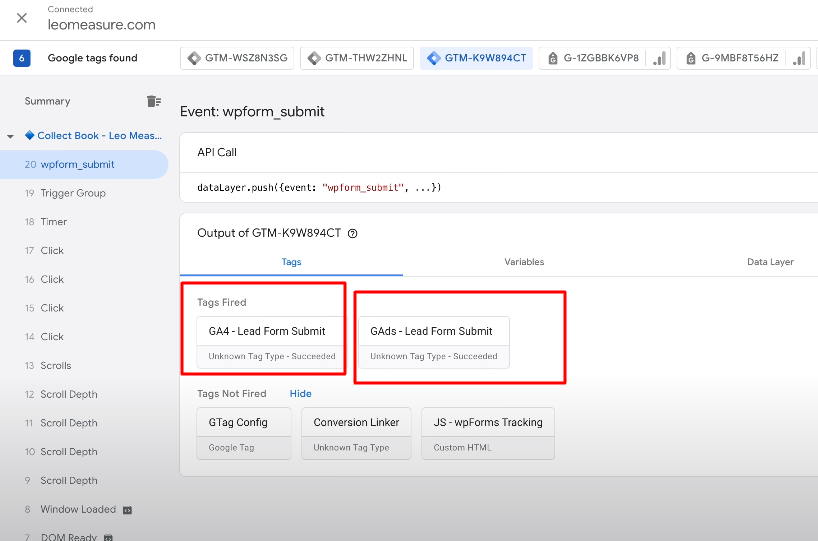Open the Conversion Linker tag card

coord(356,434)
